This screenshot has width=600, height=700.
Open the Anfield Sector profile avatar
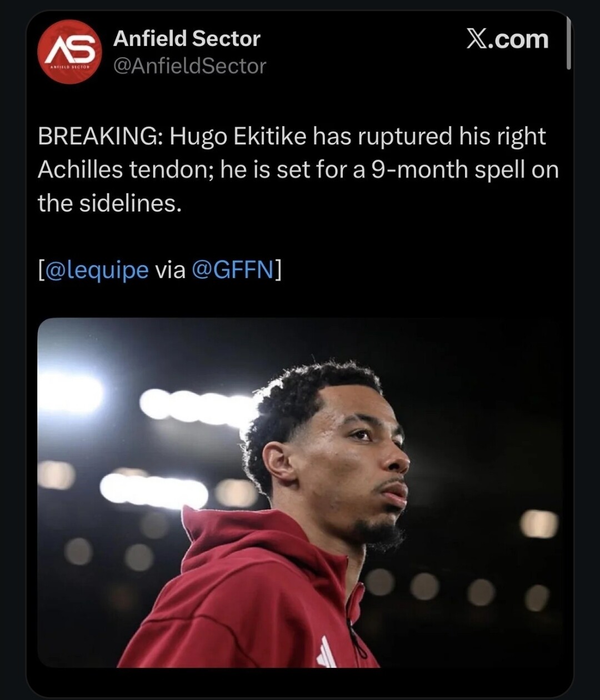tap(68, 52)
